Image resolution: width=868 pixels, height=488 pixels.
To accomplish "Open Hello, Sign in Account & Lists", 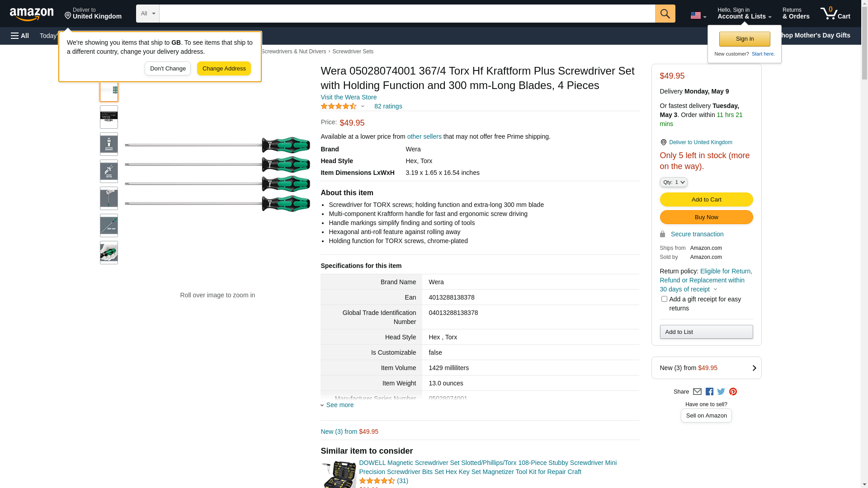I will point(744,14).
